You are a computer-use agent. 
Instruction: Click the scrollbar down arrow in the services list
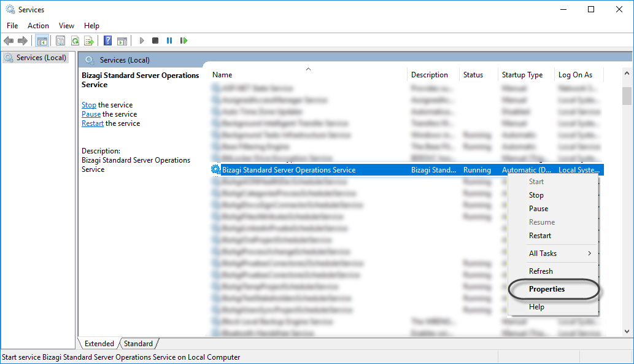(627, 331)
